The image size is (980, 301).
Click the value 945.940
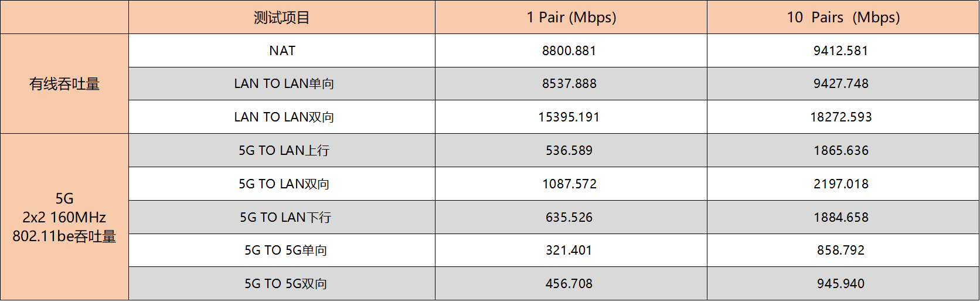tap(841, 284)
